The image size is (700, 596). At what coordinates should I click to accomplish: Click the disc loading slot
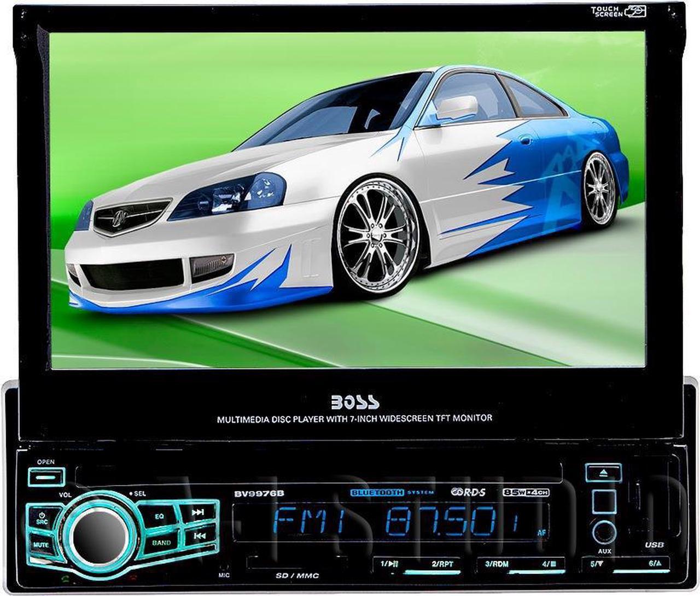point(319,474)
